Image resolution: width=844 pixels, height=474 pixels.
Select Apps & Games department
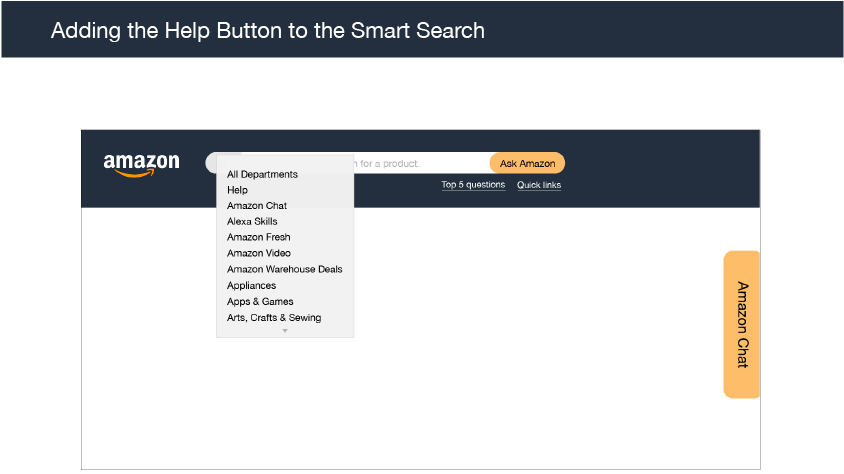click(x=260, y=301)
